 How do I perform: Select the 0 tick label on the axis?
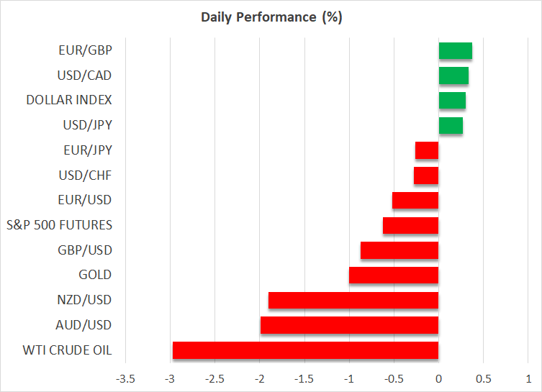[x=438, y=378]
